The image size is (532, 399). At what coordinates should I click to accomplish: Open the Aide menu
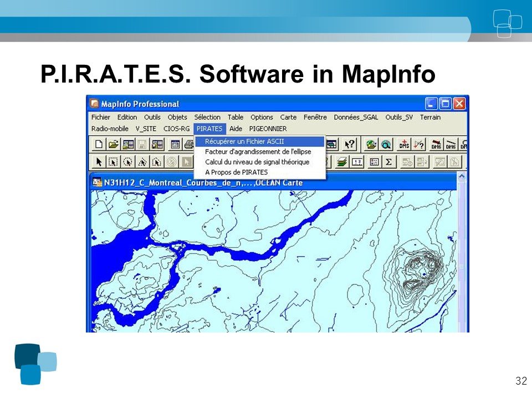point(236,129)
